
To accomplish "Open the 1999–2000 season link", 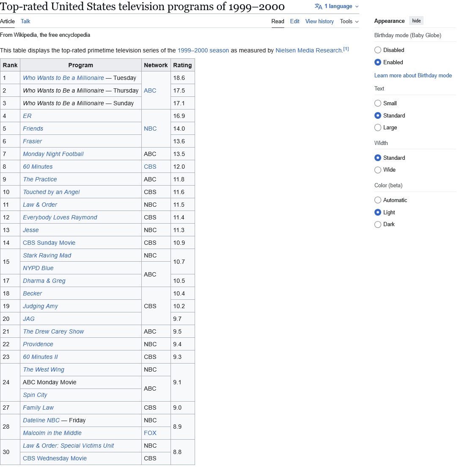I will tap(203, 50).
